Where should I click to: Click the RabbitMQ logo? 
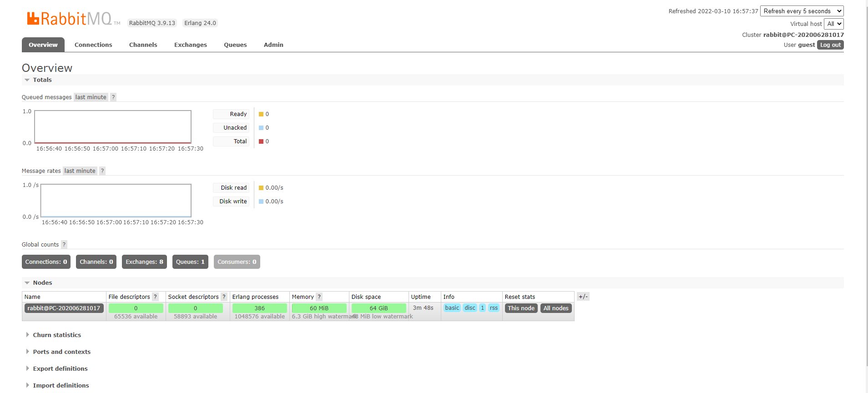[73, 19]
